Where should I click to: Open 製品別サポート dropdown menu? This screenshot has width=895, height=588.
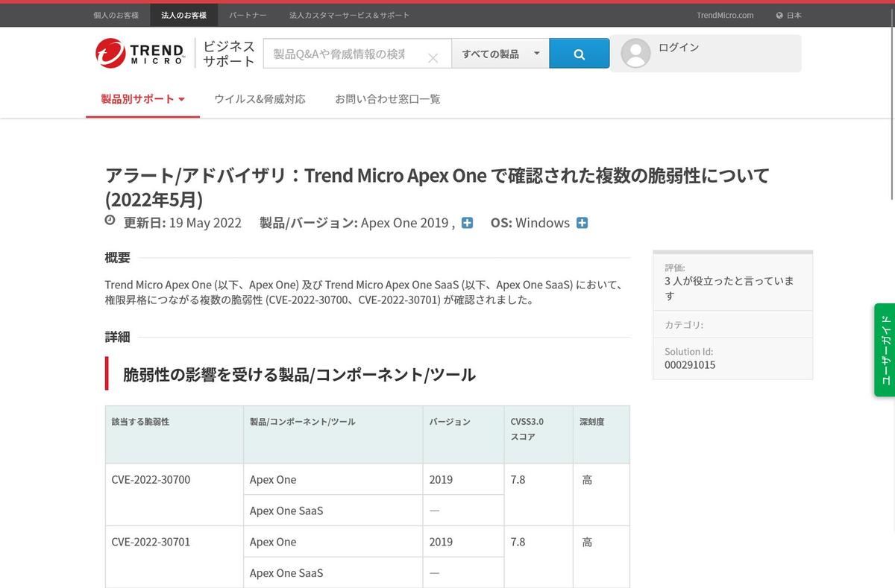(142, 98)
